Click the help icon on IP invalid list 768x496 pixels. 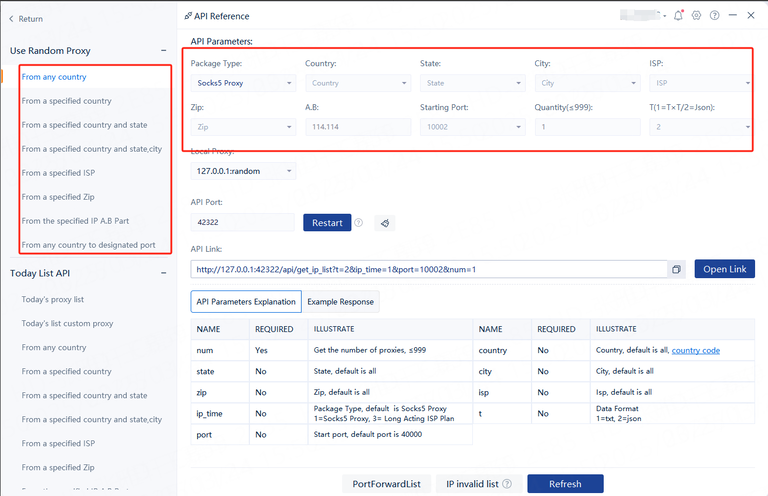tap(507, 484)
